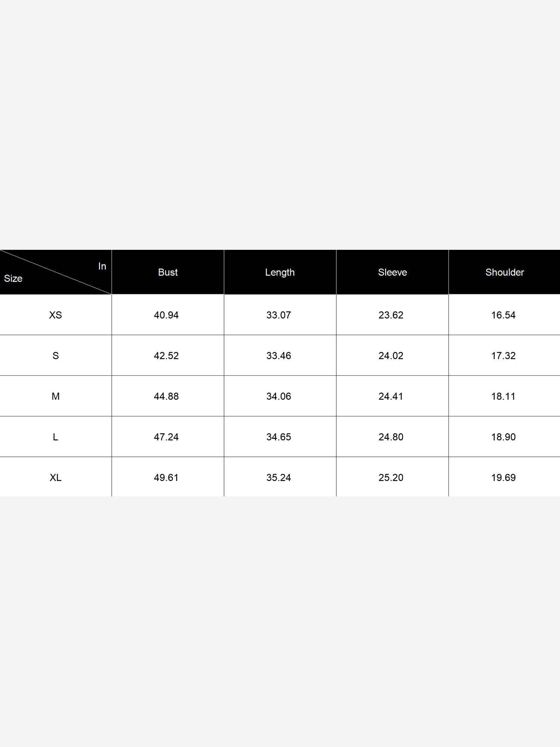Click the Bust column header
Viewport: 560px width, 747px height.
tap(168, 272)
